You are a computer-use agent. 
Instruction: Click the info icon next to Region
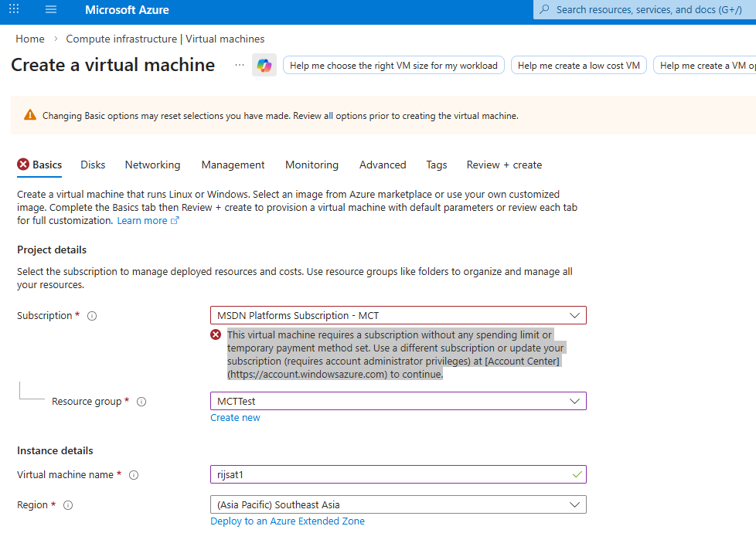(x=68, y=505)
